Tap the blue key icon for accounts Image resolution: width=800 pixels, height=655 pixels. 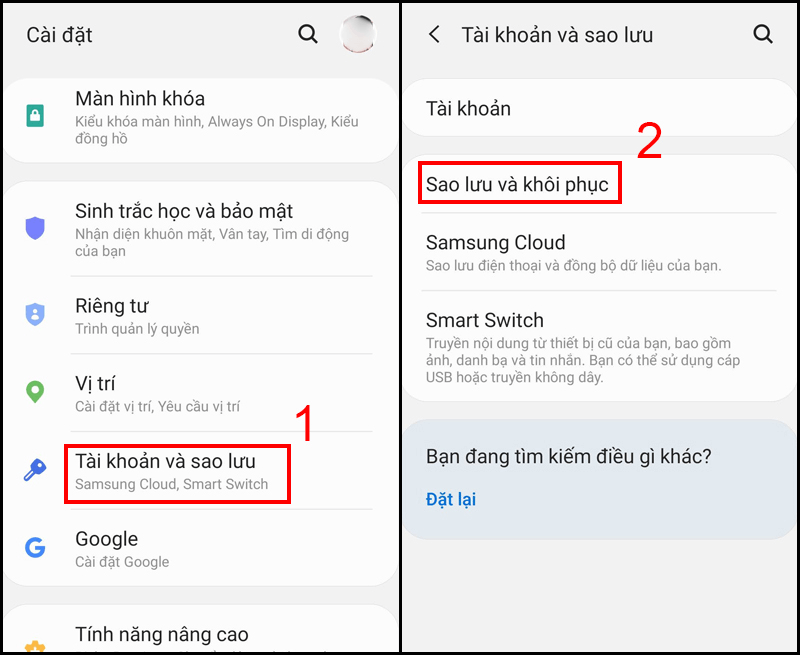(35, 469)
